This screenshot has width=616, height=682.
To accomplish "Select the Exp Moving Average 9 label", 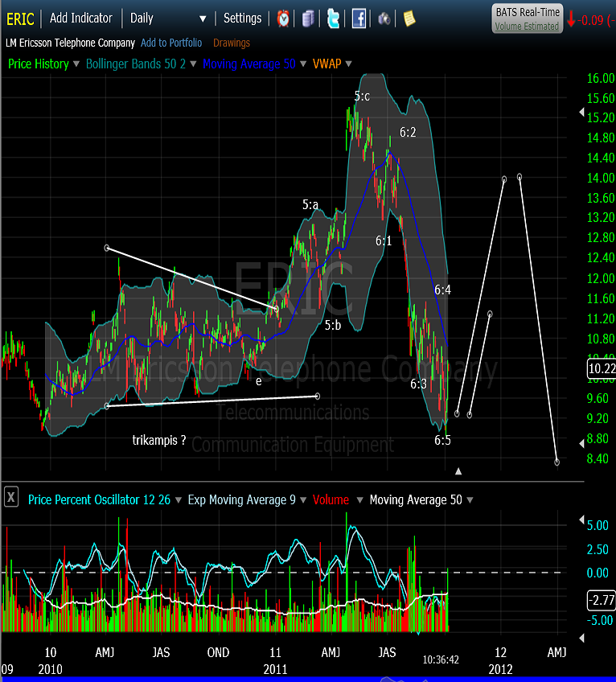I will coord(241,500).
